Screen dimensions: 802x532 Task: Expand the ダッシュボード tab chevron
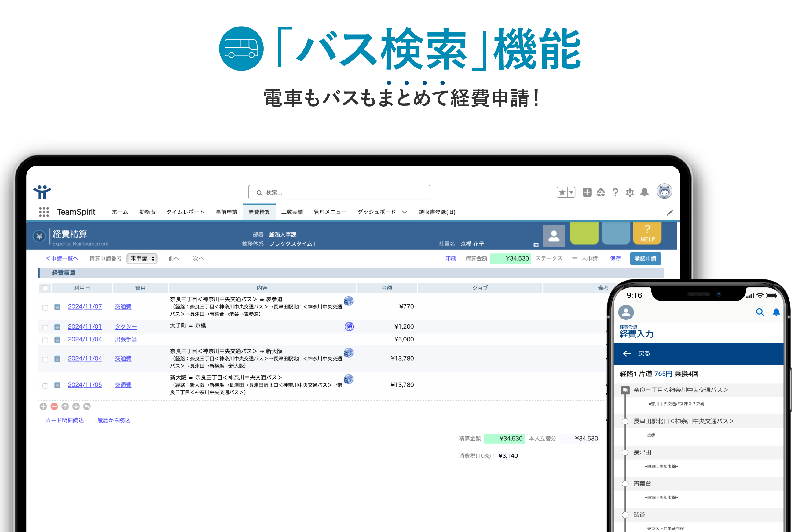point(405,212)
